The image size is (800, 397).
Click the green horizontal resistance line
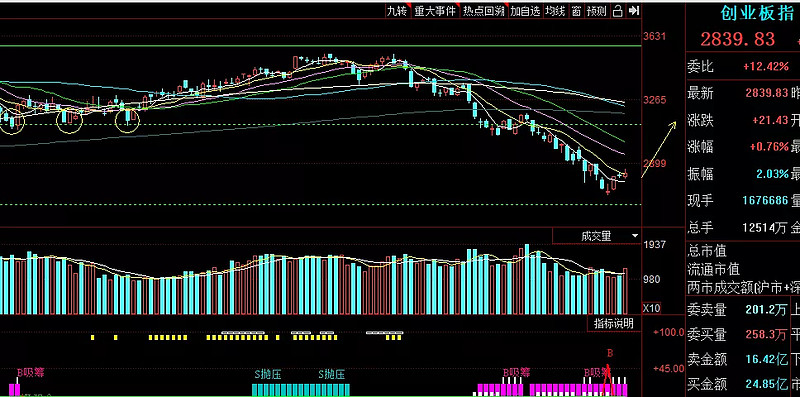(x=320, y=46)
